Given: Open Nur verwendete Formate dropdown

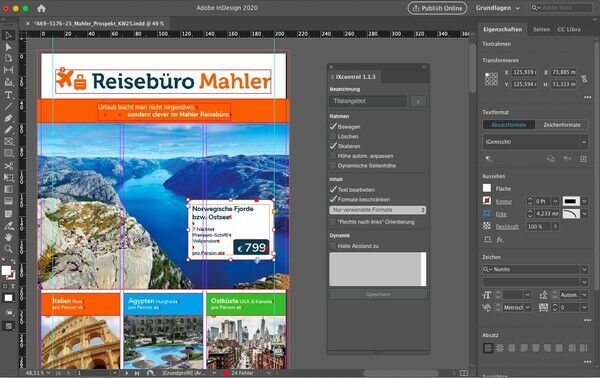Looking at the screenshot, I should pos(377,210).
